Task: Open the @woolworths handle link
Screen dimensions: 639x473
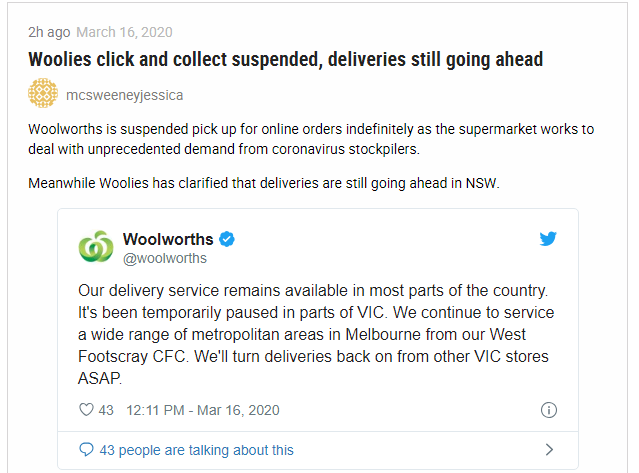Action: [165, 258]
